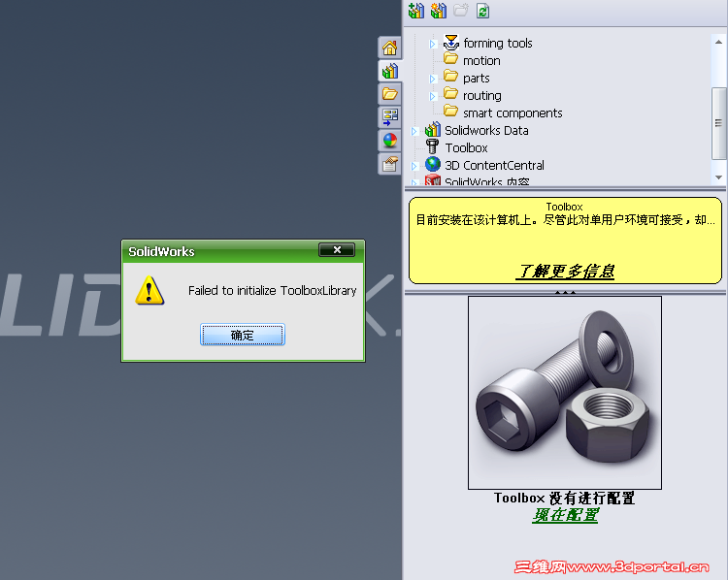Select the forming tools tree item
728x580 pixels.
coord(498,43)
